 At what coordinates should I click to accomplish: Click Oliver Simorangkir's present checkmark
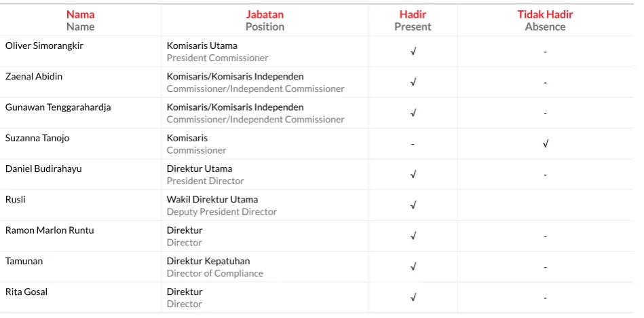(x=413, y=52)
